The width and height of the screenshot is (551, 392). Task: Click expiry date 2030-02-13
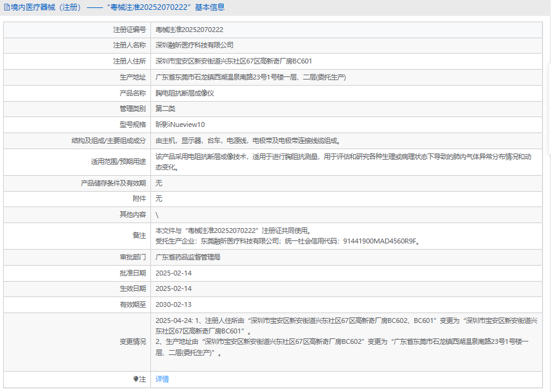174,305
